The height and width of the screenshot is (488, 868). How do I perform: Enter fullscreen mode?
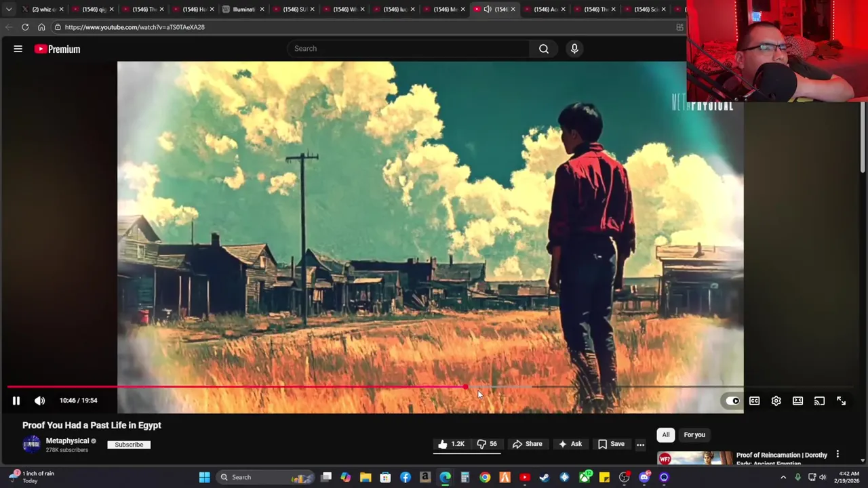point(841,401)
